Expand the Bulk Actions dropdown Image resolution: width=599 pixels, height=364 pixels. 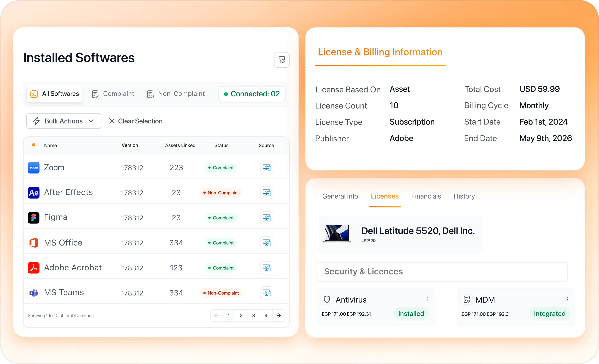(x=64, y=121)
